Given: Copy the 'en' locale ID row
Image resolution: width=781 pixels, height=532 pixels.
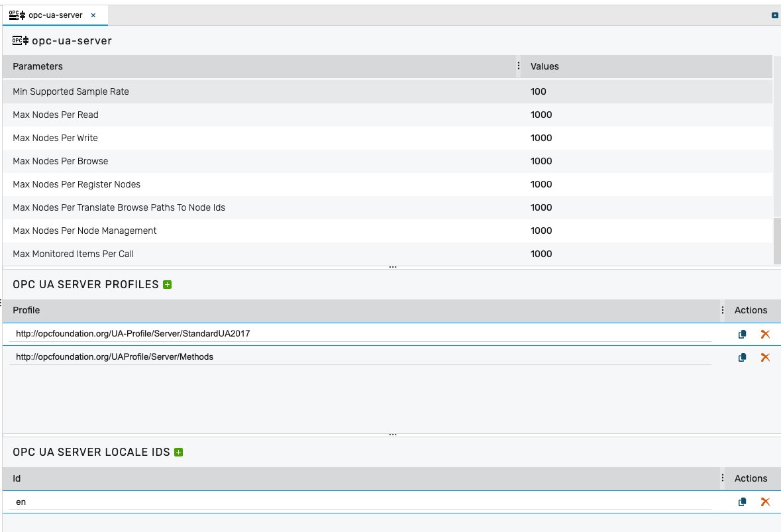Looking at the screenshot, I should click(743, 502).
